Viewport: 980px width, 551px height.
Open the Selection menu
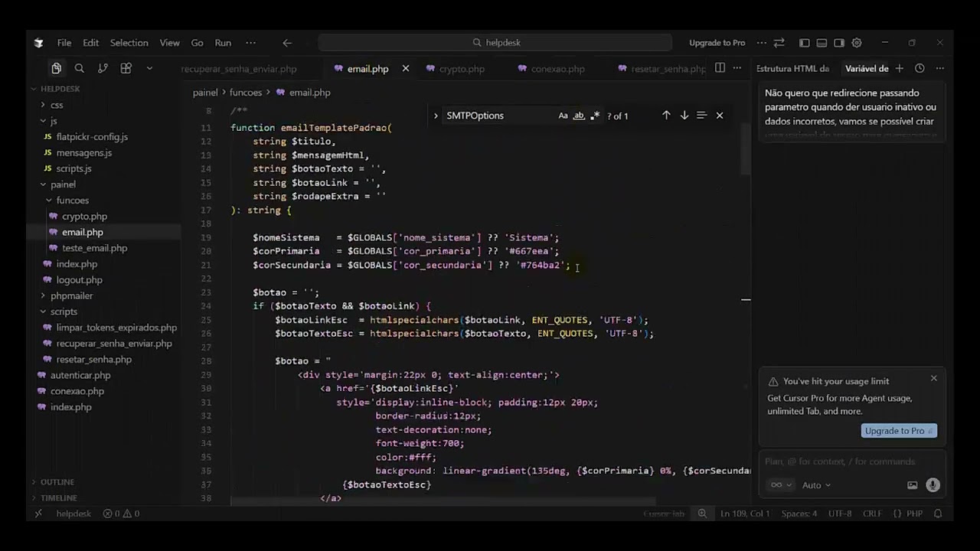click(x=129, y=43)
